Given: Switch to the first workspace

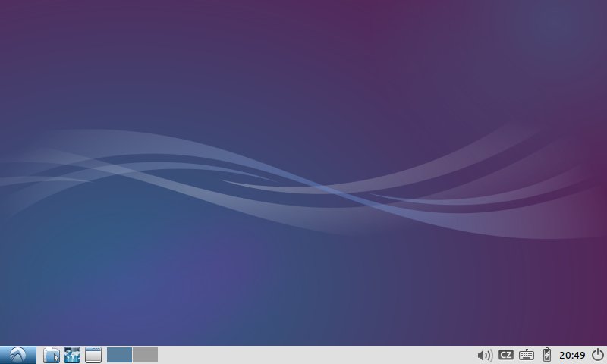Looking at the screenshot, I should (x=120, y=355).
